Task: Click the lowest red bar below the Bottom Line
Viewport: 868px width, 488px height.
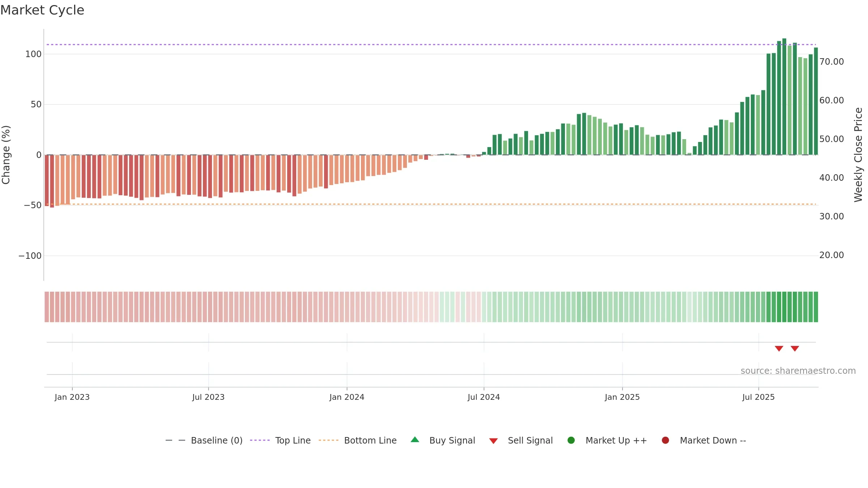Action: [x=52, y=181]
